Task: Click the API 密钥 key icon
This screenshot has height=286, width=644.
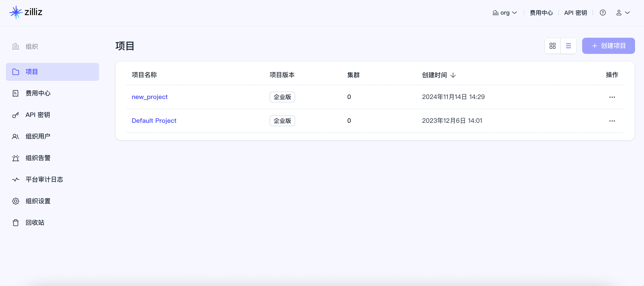Action: point(15,115)
